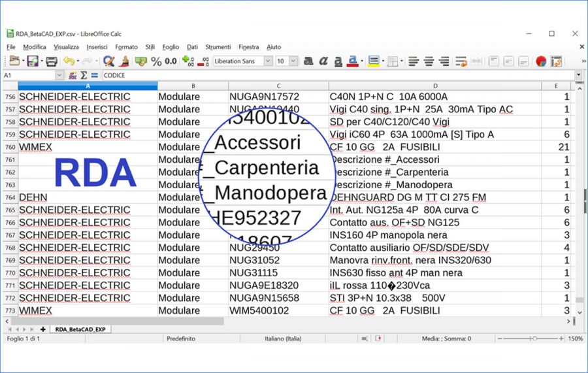Viewport: 588px width, 373px height.
Task: Open the Save icon's dropdown arrow
Action: click(x=42, y=61)
